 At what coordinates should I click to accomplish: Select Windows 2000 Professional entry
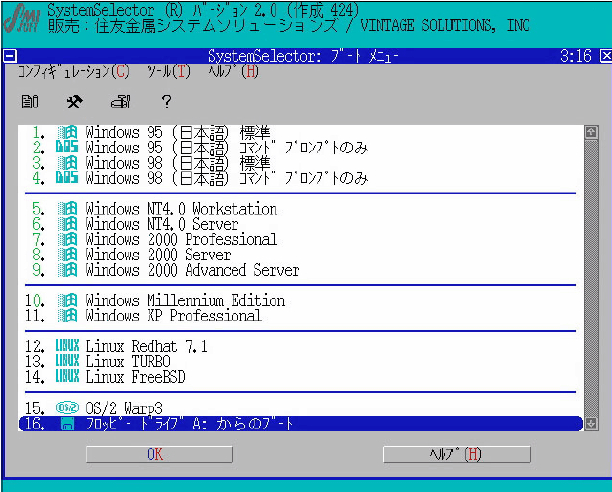(x=301, y=240)
